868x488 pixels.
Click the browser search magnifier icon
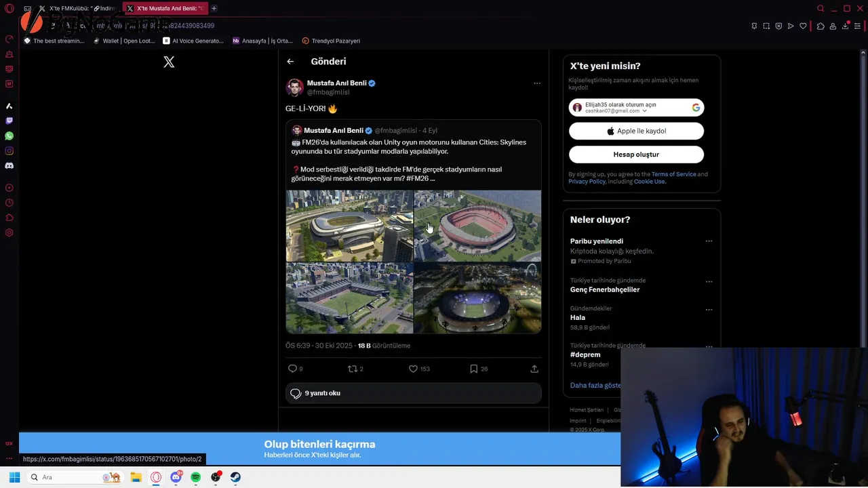tap(821, 9)
